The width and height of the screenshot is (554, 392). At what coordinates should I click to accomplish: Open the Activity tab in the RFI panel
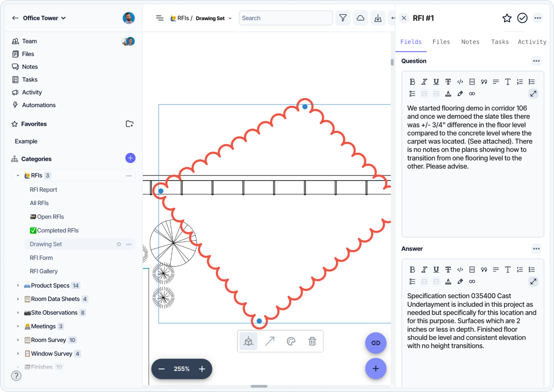point(532,42)
